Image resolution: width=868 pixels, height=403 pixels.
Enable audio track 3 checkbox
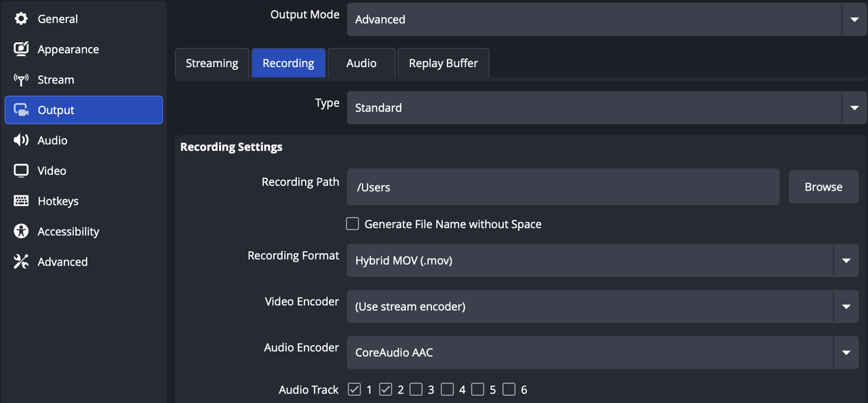416,389
